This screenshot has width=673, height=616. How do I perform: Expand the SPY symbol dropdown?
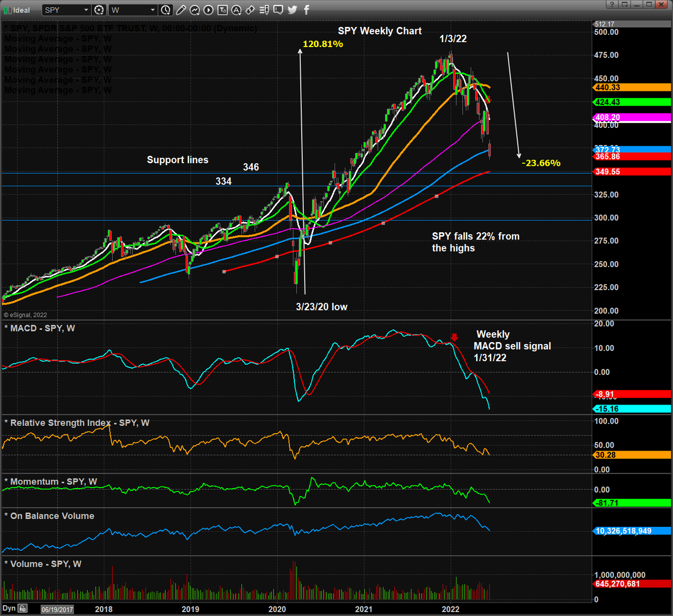click(86, 10)
